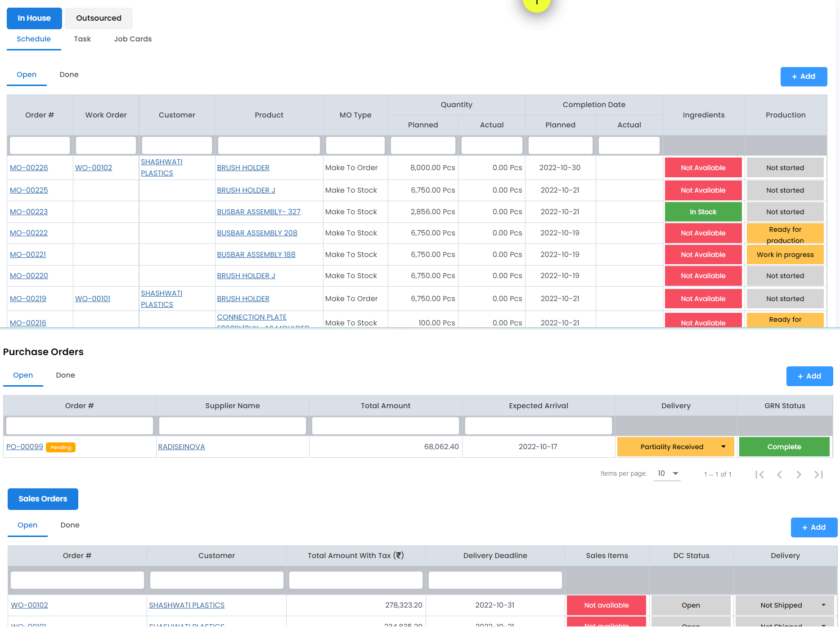
Task: Show Done manufacturing orders
Action: point(69,75)
